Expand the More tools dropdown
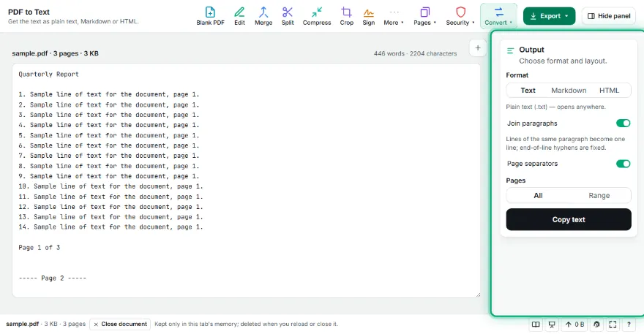Image resolution: width=644 pixels, height=334 pixels. pyautogui.click(x=394, y=16)
